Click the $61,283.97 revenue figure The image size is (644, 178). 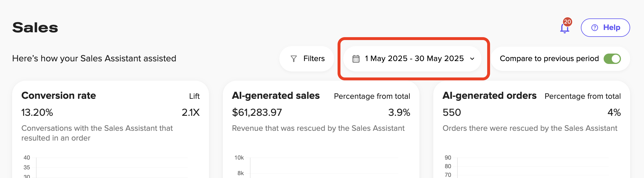[x=257, y=112]
